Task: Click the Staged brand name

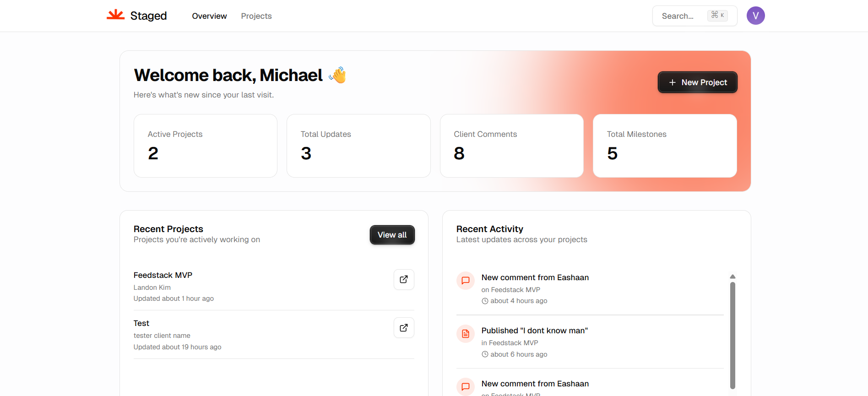Action: [148, 16]
